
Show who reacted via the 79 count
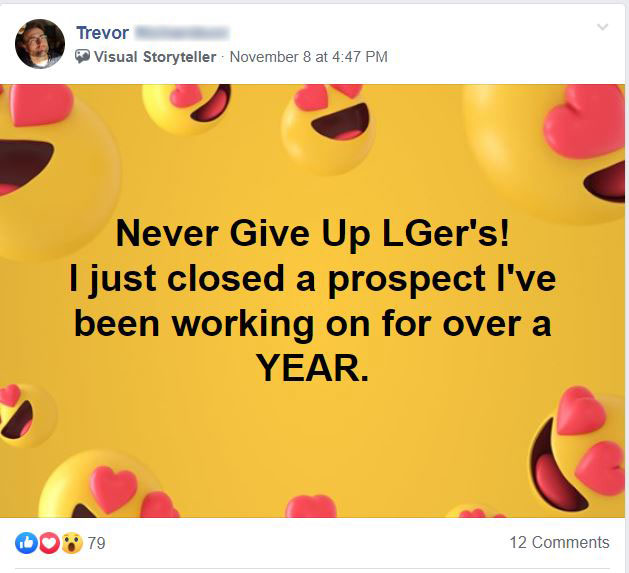pyautogui.click(x=96, y=543)
